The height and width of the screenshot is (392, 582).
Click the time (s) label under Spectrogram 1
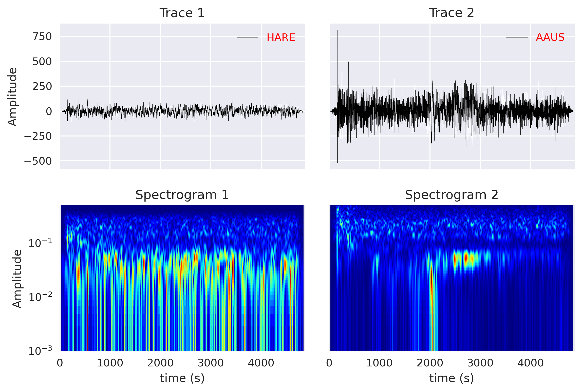(x=182, y=378)
